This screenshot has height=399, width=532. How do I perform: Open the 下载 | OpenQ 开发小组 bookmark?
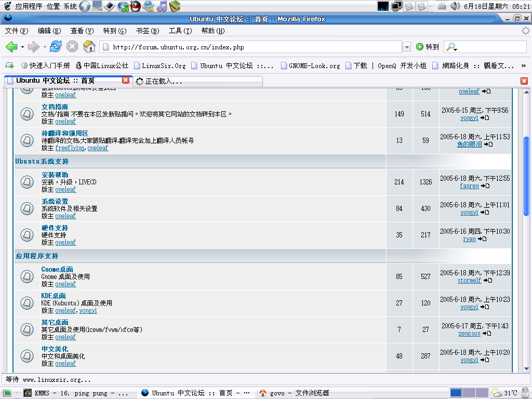(x=386, y=65)
